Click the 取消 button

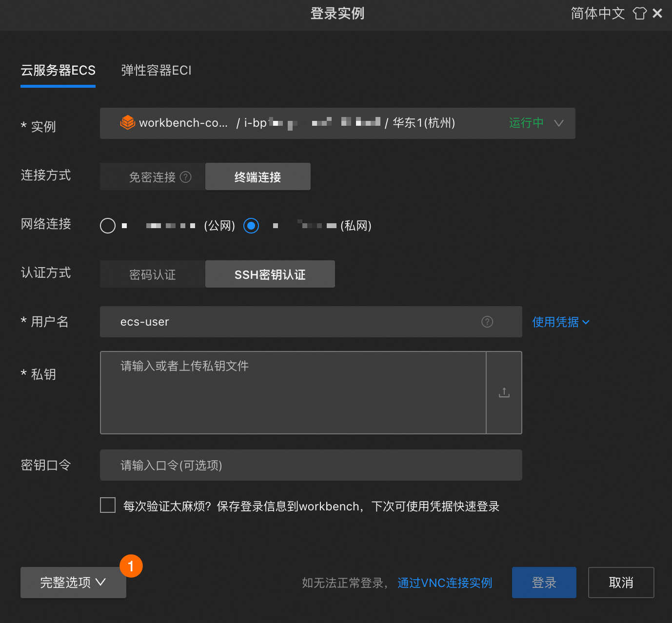621,583
